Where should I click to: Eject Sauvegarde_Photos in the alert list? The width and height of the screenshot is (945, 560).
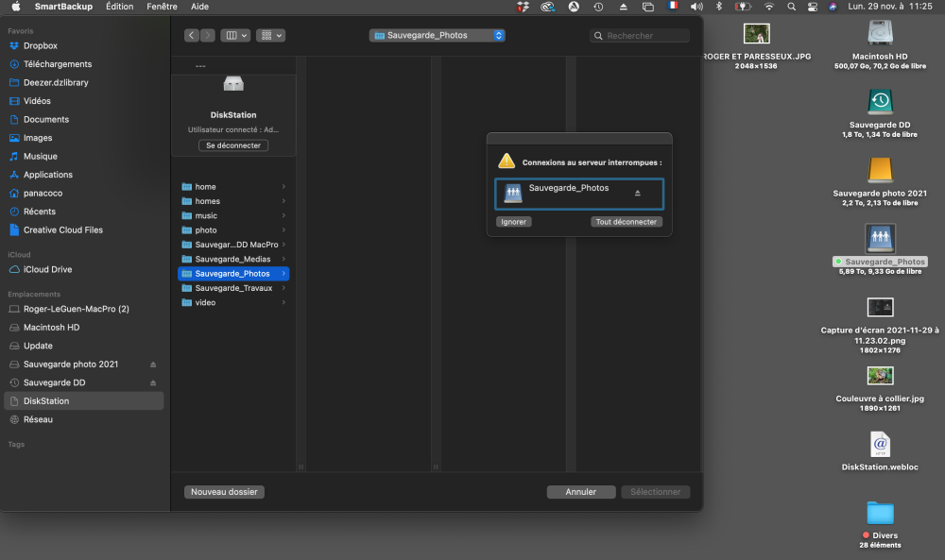pos(637,194)
